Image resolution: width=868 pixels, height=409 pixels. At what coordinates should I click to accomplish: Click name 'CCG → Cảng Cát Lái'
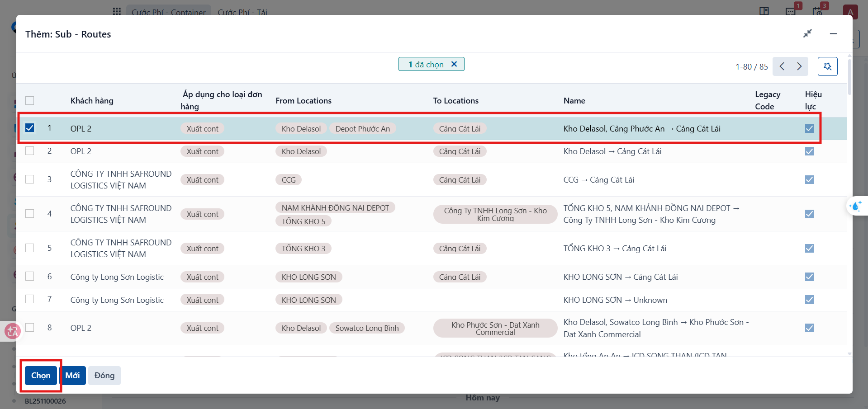pyautogui.click(x=599, y=180)
